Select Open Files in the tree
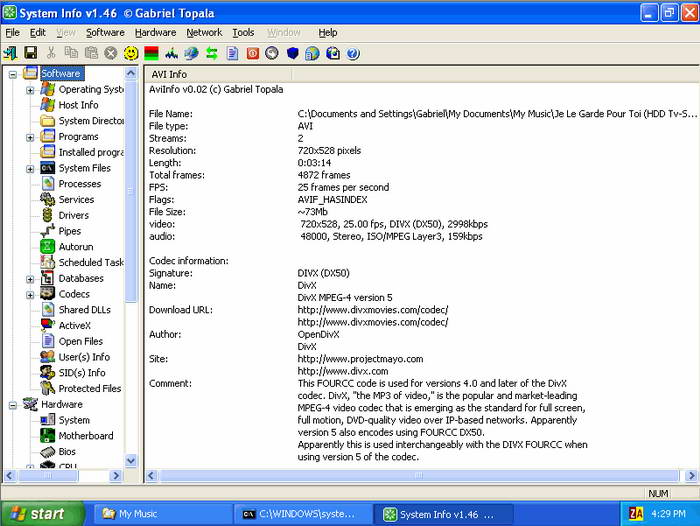The image size is (700, 526). pos(80,341)
